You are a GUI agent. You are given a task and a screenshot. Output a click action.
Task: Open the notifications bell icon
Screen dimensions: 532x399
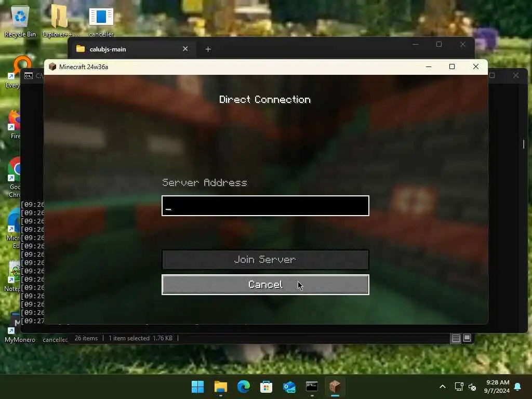click(518, 387)
